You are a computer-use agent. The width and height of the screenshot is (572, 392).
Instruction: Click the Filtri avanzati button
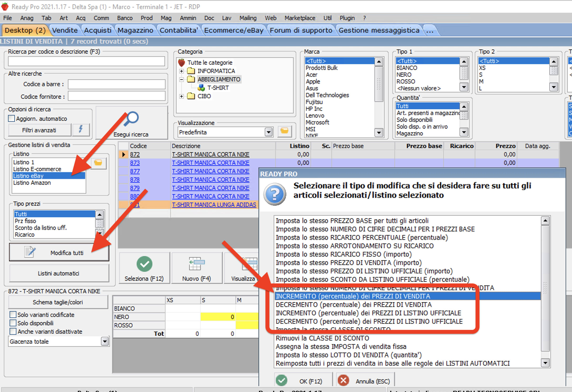tap(39, 130)
